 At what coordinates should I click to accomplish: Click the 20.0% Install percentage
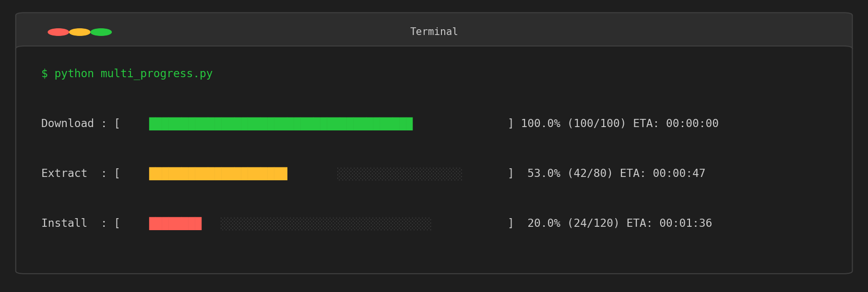[x=544, y=223]
